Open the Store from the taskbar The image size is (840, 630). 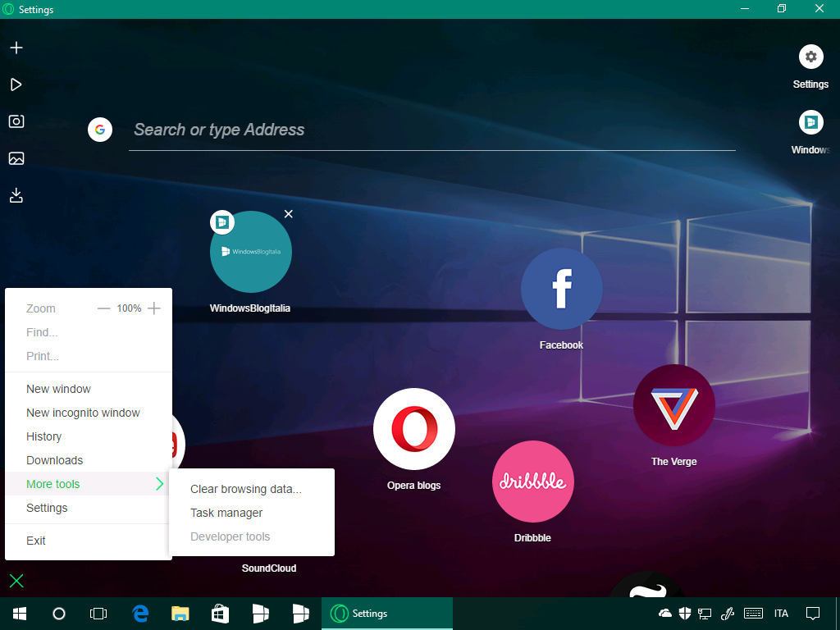220,614
